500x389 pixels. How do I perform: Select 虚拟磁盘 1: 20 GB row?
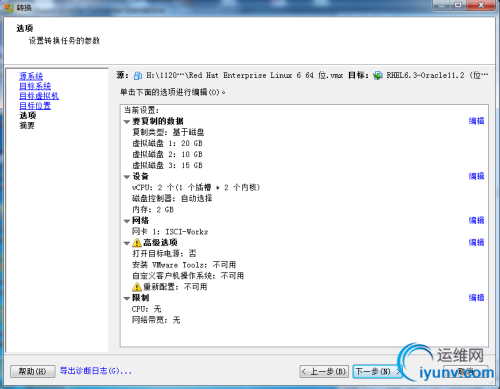167,143
